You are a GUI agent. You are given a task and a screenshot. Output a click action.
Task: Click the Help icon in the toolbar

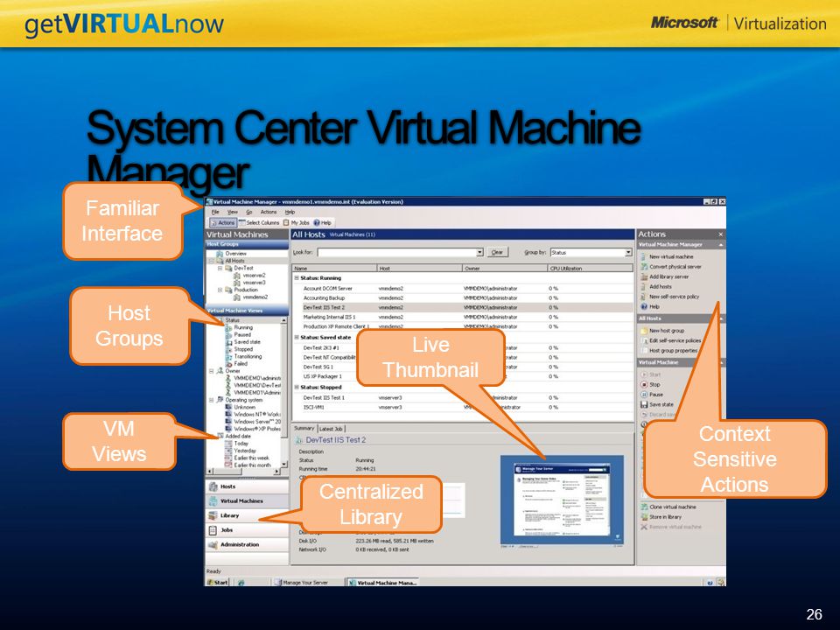pyautogui.click(x=317, y=222)
